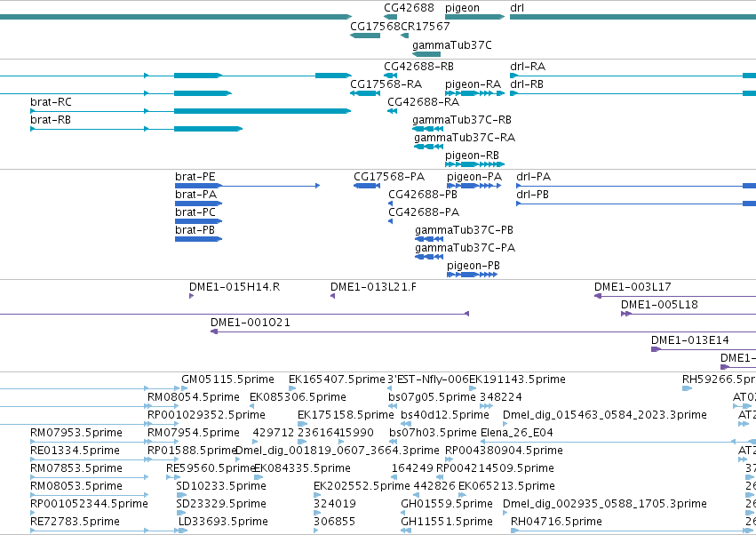Click the gammaTub37C-PB protein label
756x535 pixels.
point(464,230)
